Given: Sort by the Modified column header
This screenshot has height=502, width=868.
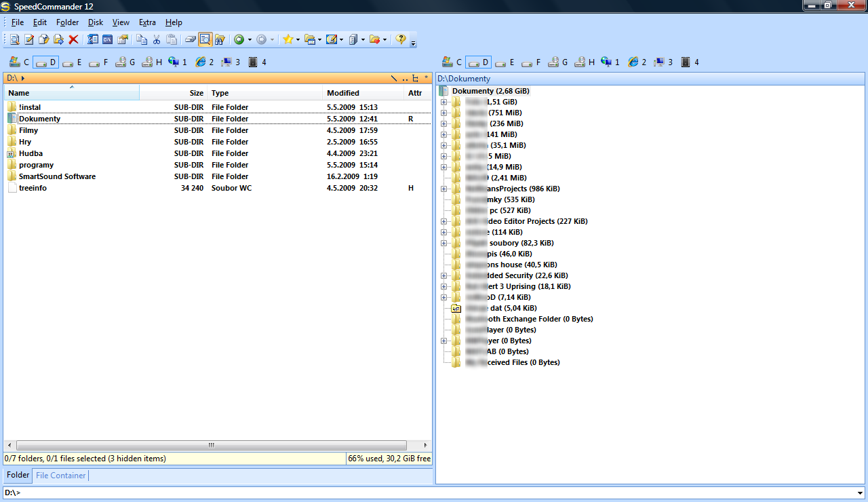Looking at the screenshot, I should click(x=343, y=93).
